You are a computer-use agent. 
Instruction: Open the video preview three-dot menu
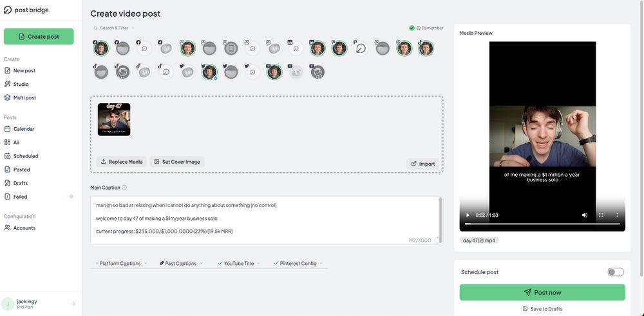pos(617,215)
